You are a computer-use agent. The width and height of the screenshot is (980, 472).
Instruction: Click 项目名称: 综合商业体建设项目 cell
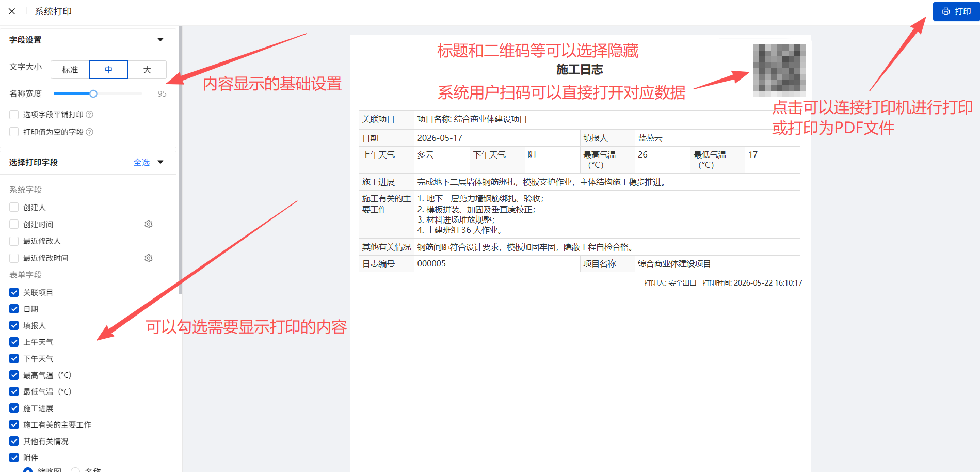coord(472,119)
